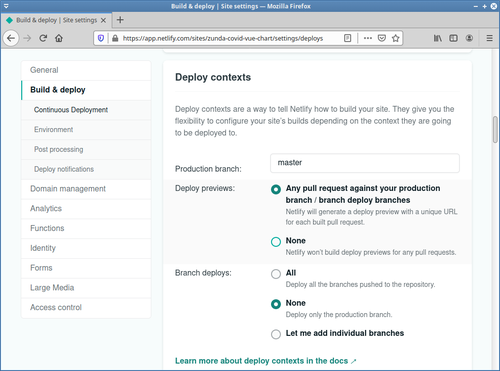Toggle reader view icon in address bar
Viewport: 500px width, 371px height.
347,38
